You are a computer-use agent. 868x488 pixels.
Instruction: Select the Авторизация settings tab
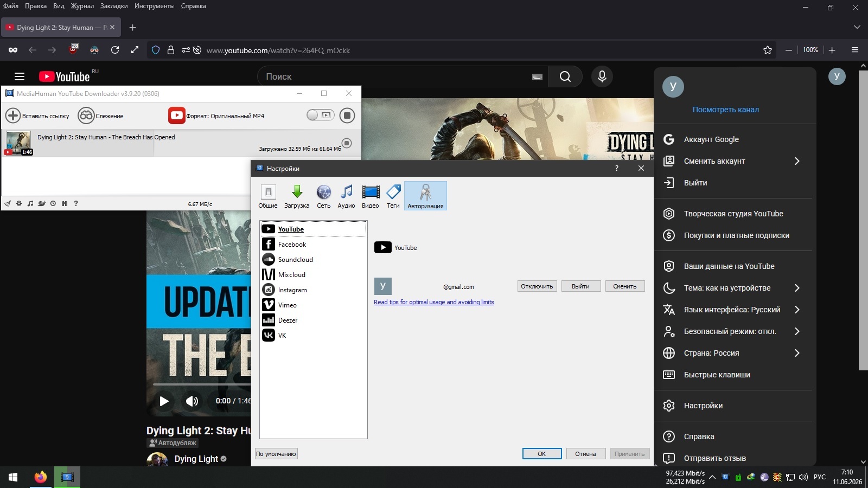coord(425,196)
